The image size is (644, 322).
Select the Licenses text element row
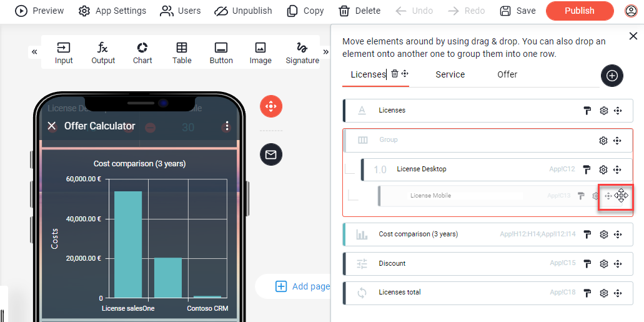(488, 110)
